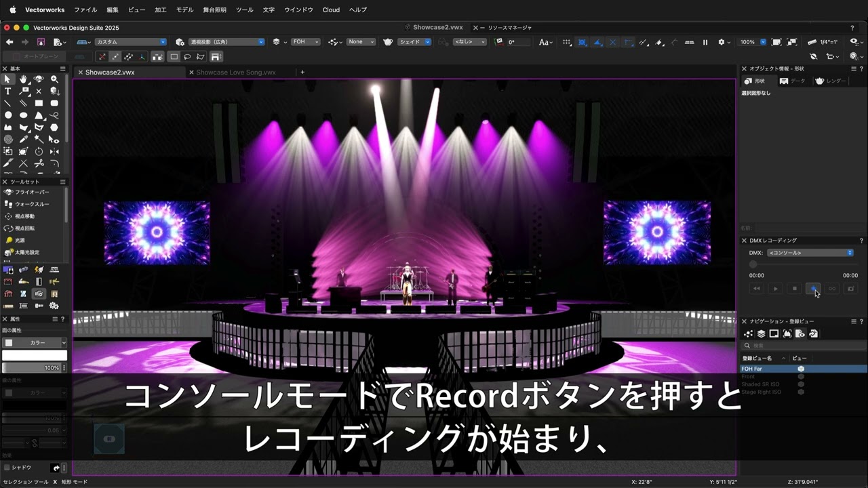This screenshot has height=488, width=868.
Task: Open the 舞台照明 menu
Action: 214,9
